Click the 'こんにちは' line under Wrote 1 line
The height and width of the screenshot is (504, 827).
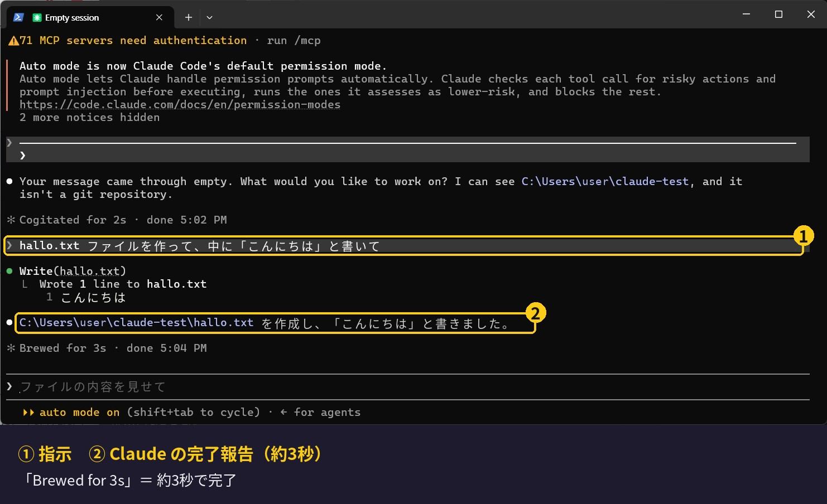tap(93, 297)
